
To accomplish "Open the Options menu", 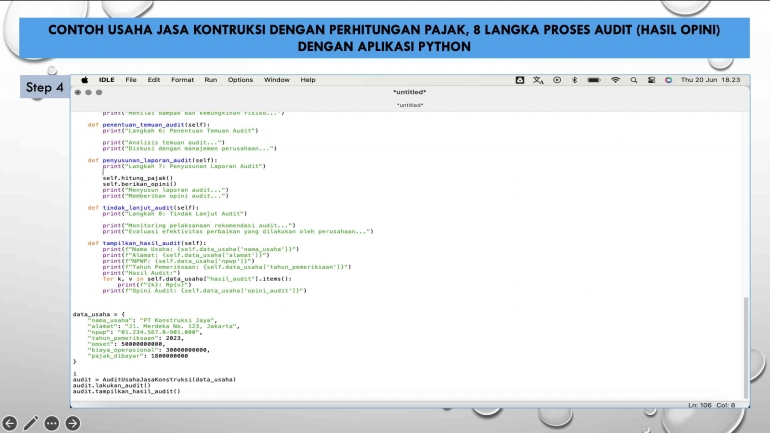I will [x=240, y=79].
